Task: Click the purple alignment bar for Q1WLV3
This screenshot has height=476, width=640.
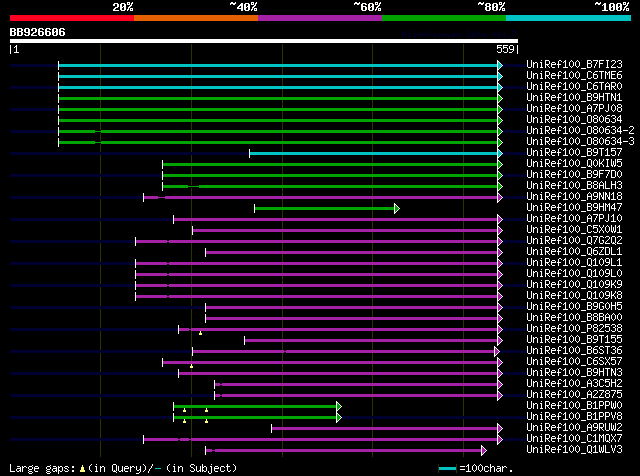Action: [343, 451]
